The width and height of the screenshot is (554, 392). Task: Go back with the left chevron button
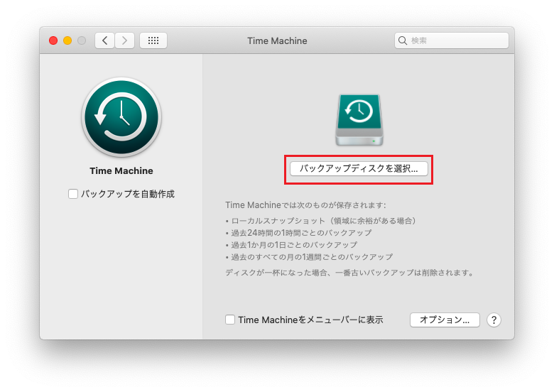click(x=104, y=40)
